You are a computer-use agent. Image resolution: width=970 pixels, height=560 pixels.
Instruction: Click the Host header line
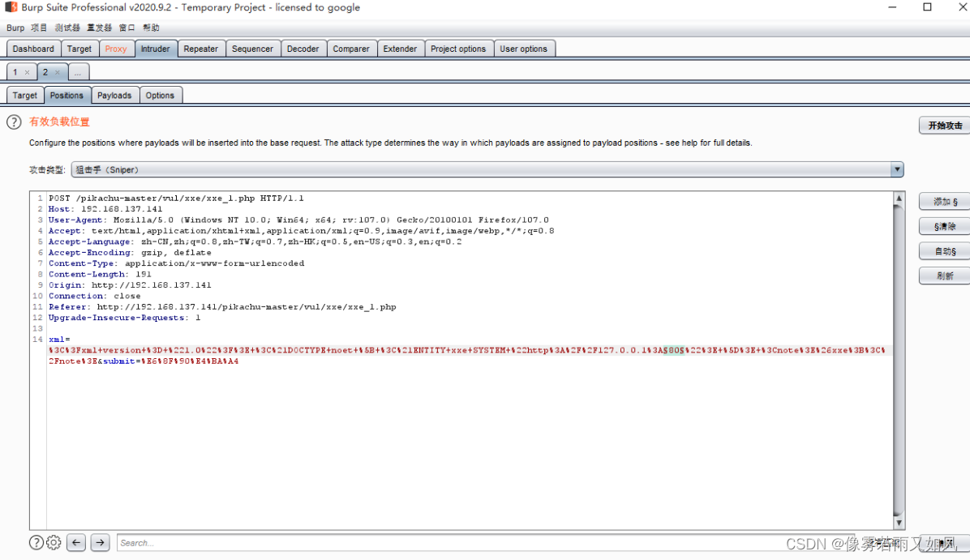[105, 209]
